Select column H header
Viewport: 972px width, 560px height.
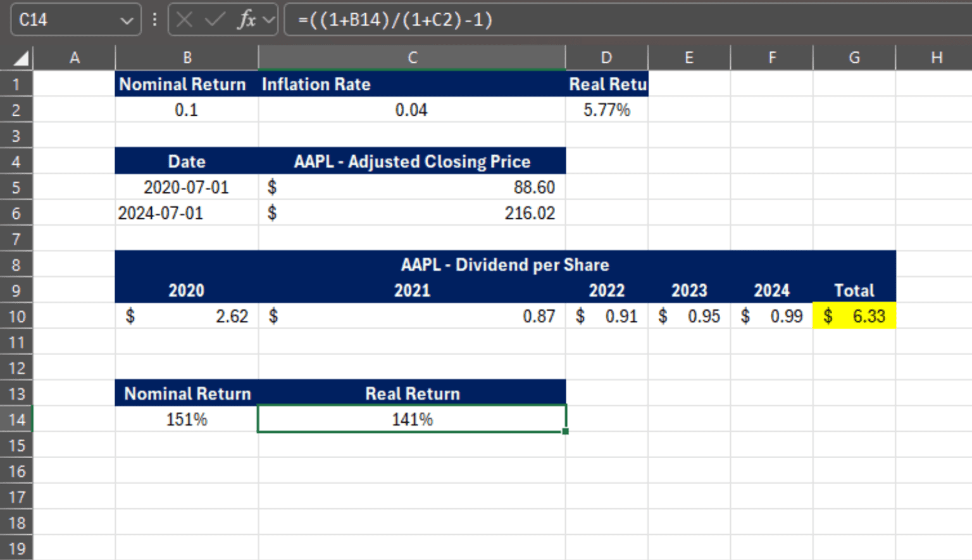935,57
